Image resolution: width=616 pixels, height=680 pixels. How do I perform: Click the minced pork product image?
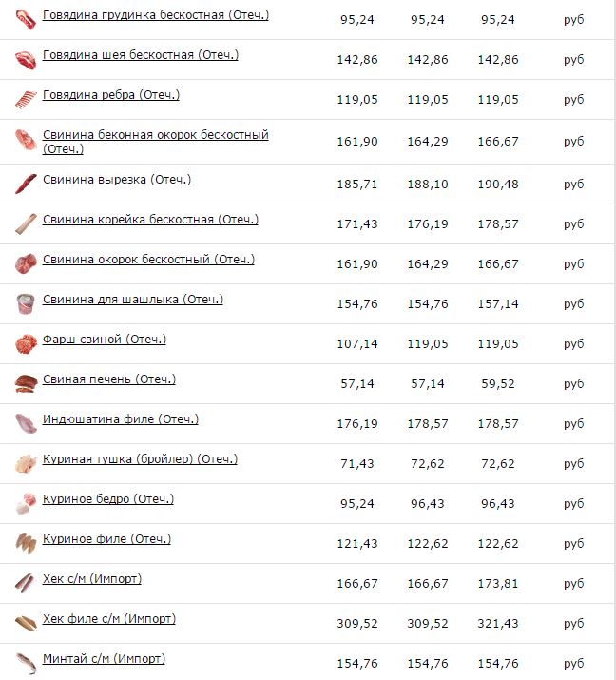[x=26, y=344]
